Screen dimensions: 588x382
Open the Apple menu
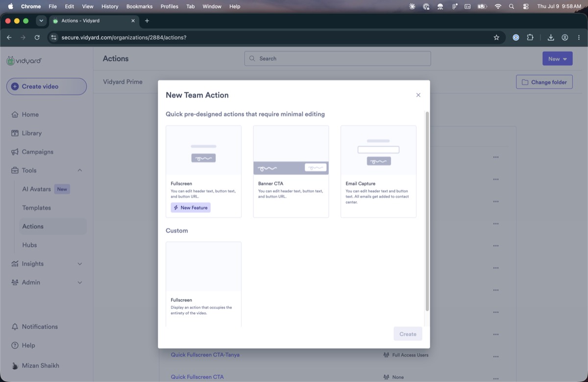pos(10,6)
